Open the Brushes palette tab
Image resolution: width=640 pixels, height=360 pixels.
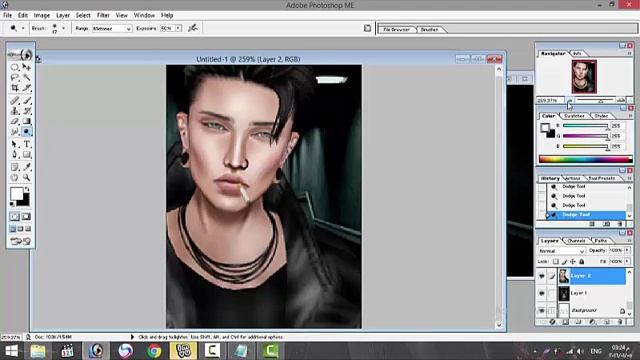[429, 29]
